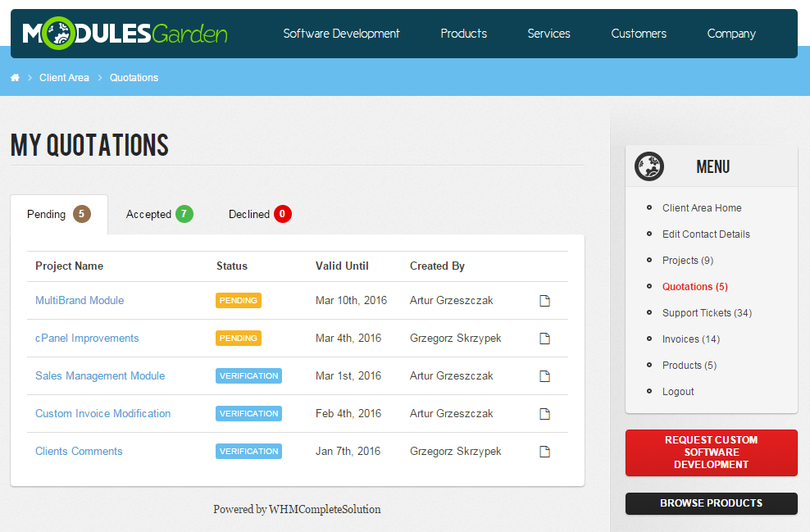The image size is (810, 532).
Task: Click the PENDING status label for MultiBrand Module
Action: click(238, 301)
